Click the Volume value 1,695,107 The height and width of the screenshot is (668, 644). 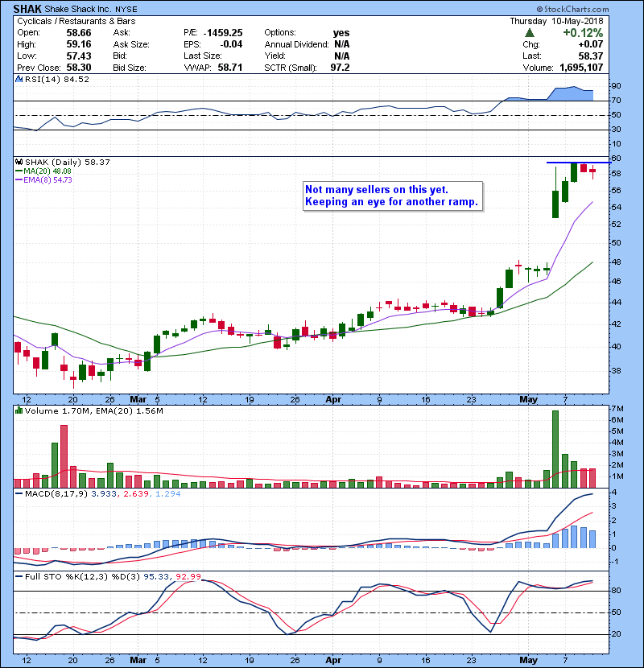point(581,68)
